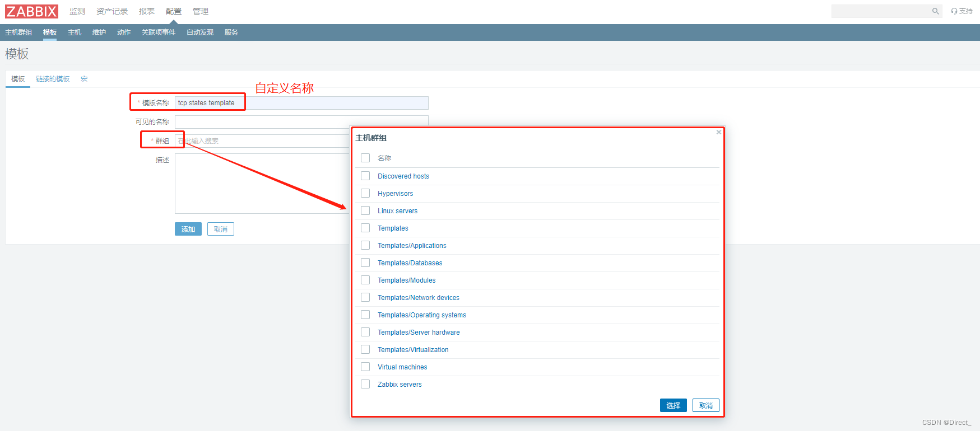Check the Linux servers checkbox
The width and height of the screenshot is (980, 431).
click(365, 210)
